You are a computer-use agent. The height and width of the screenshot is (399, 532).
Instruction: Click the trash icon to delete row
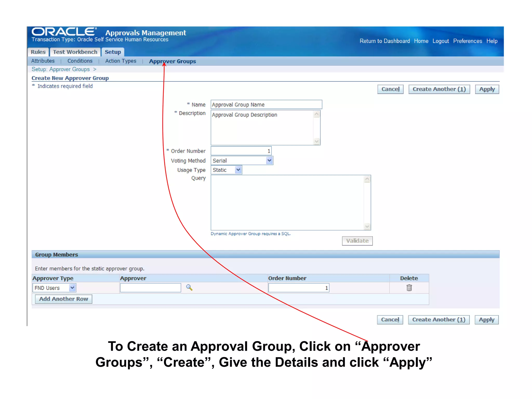pos(409,288)
